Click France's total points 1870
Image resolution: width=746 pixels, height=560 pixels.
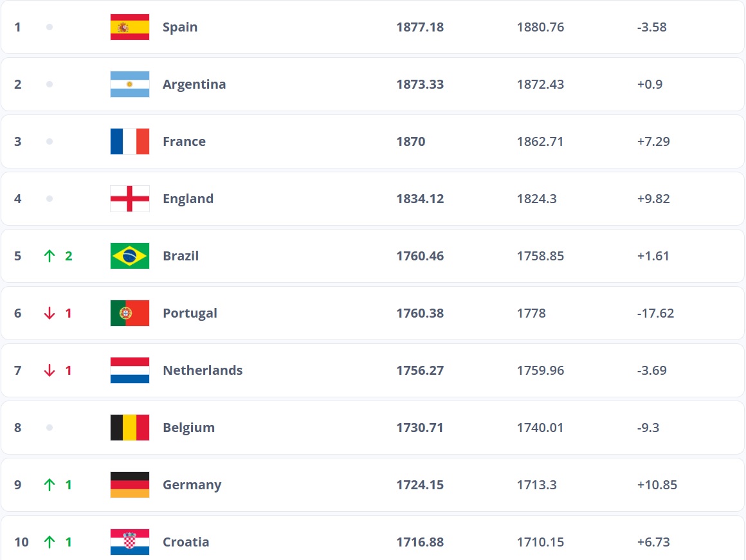pyautogui.click(x=411, y=141)
